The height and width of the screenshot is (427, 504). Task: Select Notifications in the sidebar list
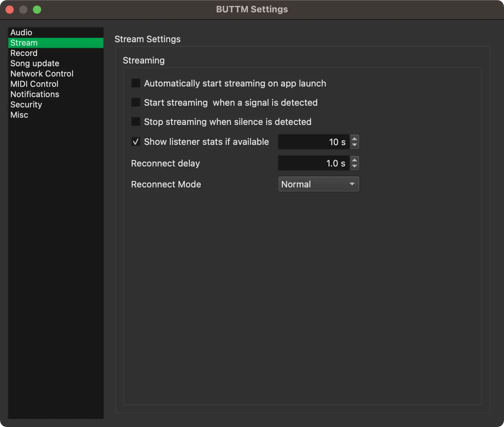click(35, 94)
